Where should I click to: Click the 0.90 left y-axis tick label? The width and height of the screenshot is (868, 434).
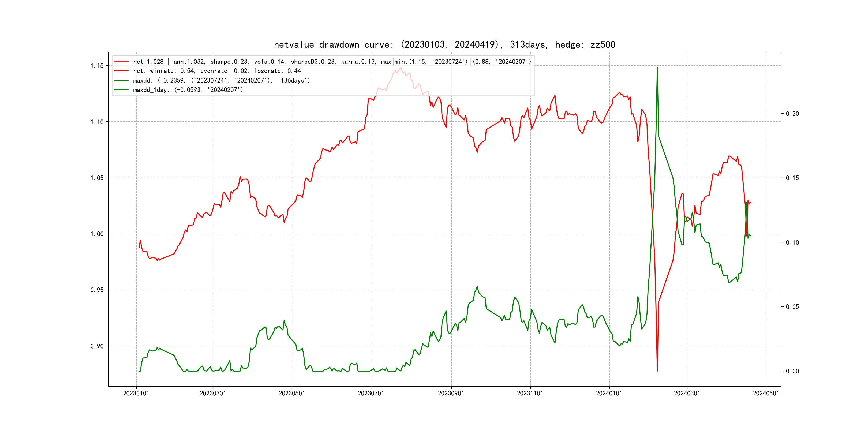(97, 346)
